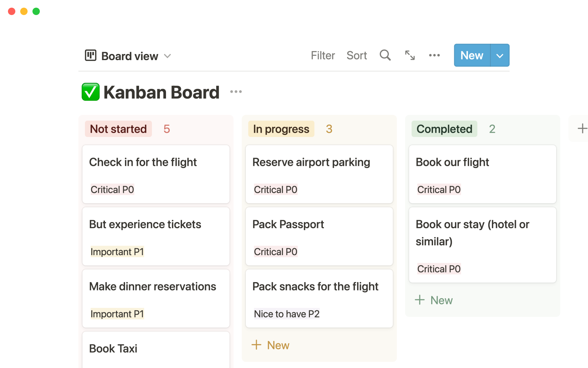588x368 pixels.
Task: Click the red Not started status tag
Action: 118,129
